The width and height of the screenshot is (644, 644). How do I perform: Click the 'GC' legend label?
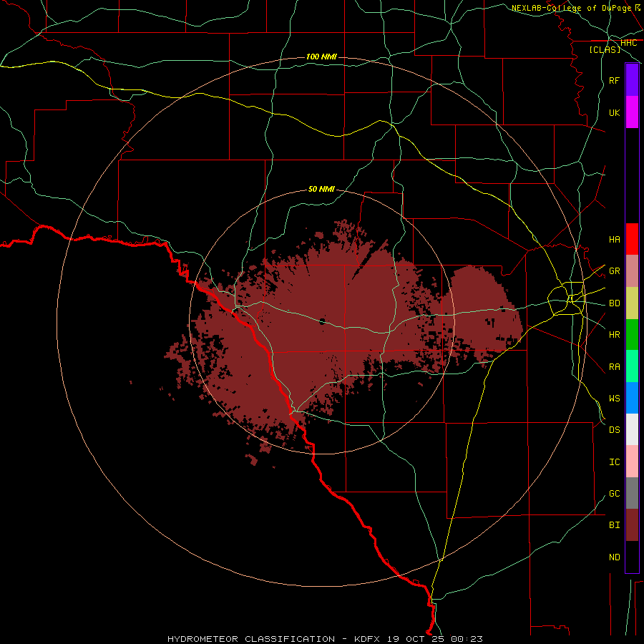[x=614, y=493]
